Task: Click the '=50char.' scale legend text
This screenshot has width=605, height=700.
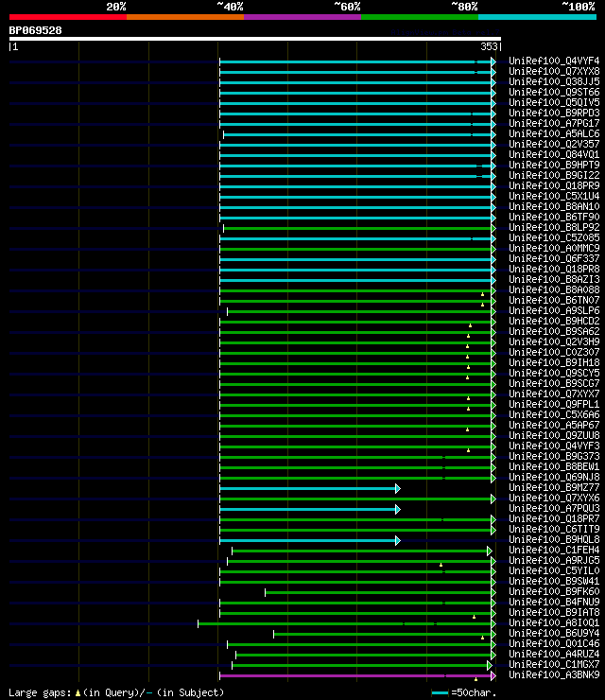Action: (x=474, y=692)
